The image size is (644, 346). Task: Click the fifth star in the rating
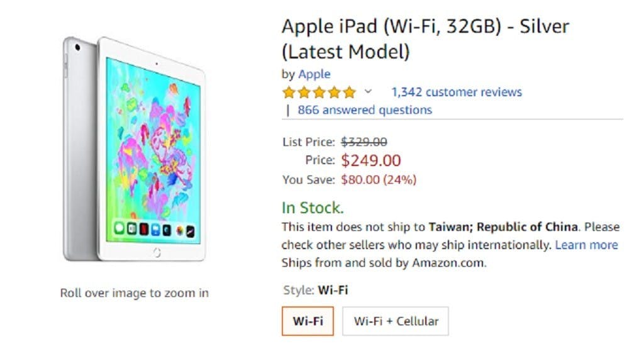350,92
